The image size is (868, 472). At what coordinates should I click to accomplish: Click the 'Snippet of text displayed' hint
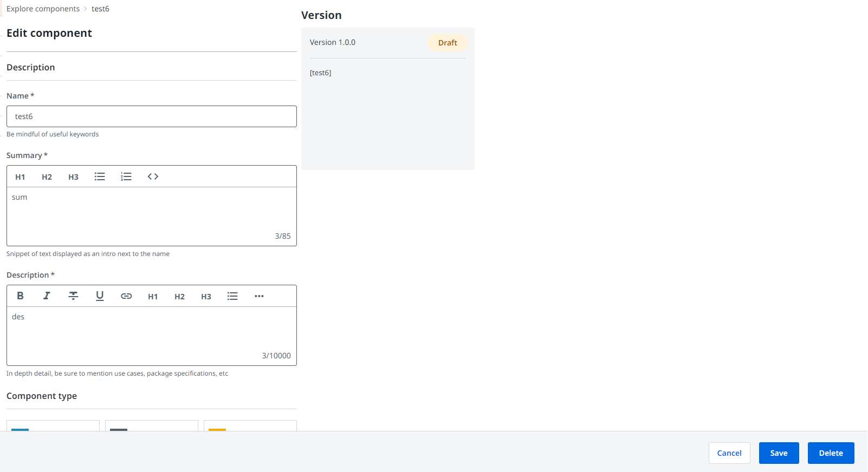tap(88, 254)
